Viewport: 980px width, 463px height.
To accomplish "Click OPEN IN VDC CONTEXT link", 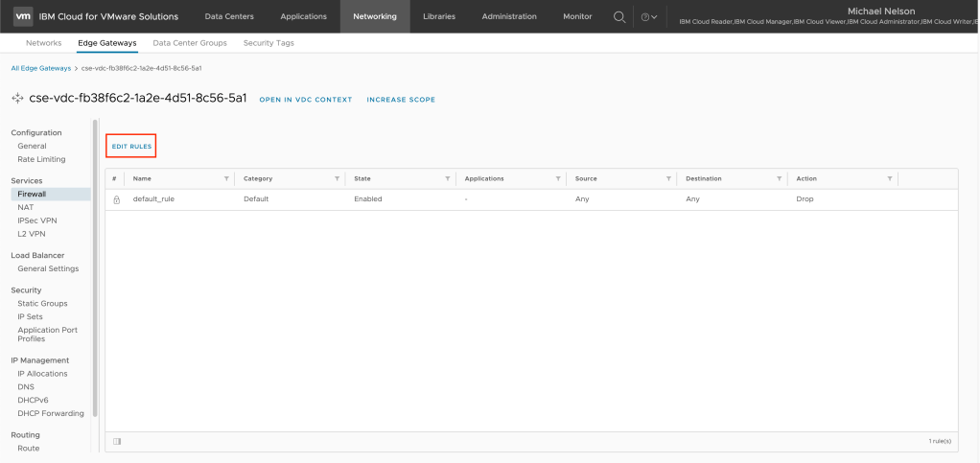I will coord(305,100).
